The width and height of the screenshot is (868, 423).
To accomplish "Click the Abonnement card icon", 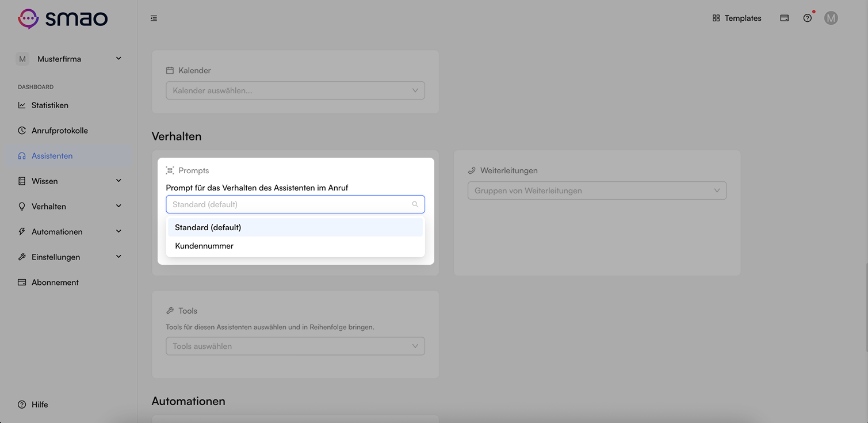I will coord(22,283).
